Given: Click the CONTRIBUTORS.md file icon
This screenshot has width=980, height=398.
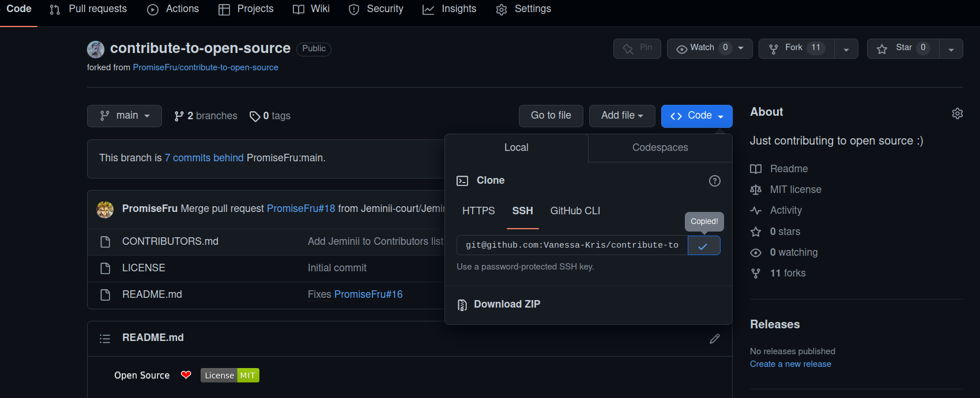Looking at the screenshot, I should pyautogui.click(x=105, y=241).
